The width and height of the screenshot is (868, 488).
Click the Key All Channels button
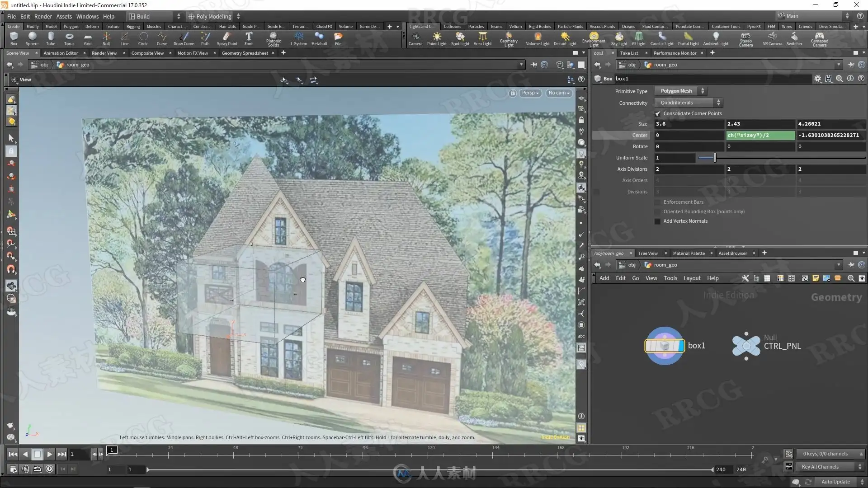[820, 467]
